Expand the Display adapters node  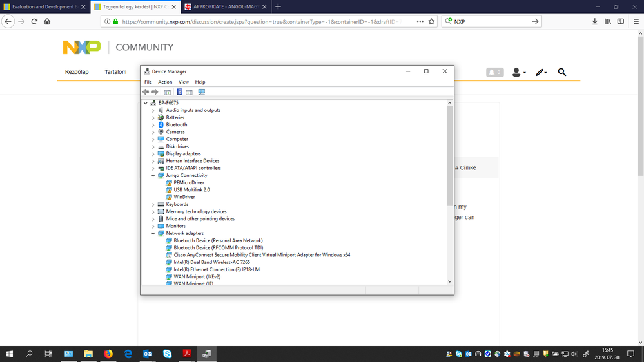153,154
